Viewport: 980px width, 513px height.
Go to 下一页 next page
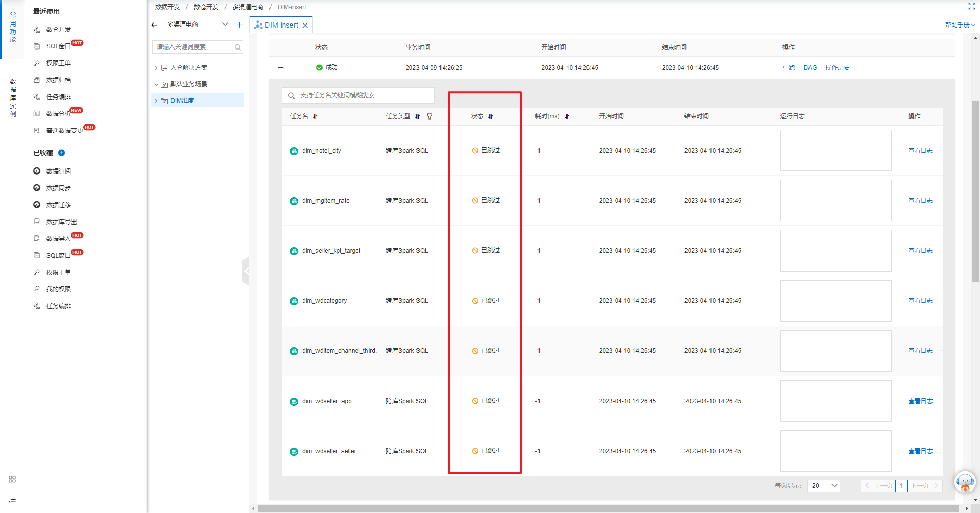(x=924, y=486)
